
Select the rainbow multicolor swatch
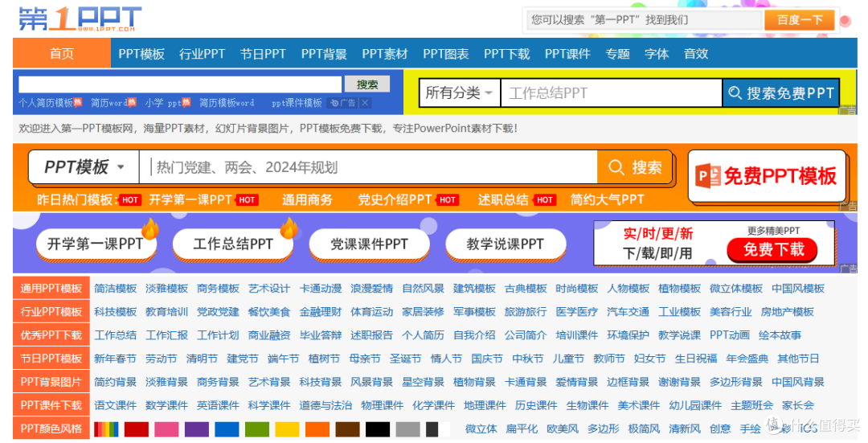pyautogui.click(x=106, y=429)
